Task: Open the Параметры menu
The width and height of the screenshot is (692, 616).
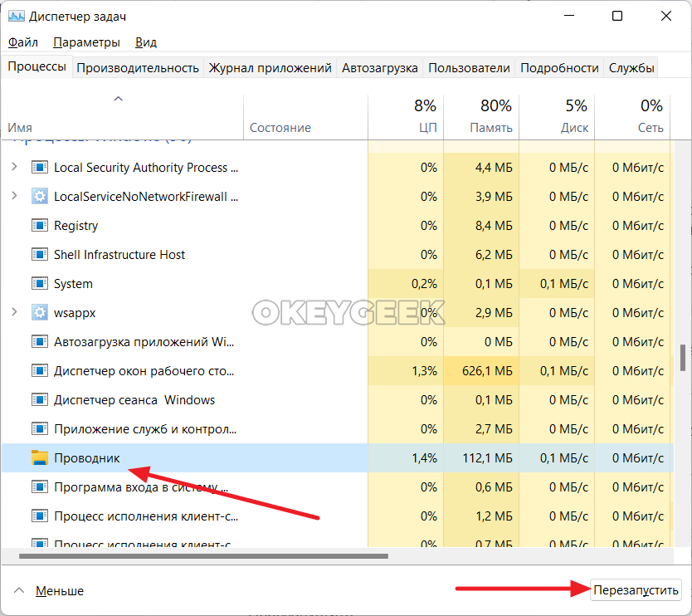Action: 86,42
